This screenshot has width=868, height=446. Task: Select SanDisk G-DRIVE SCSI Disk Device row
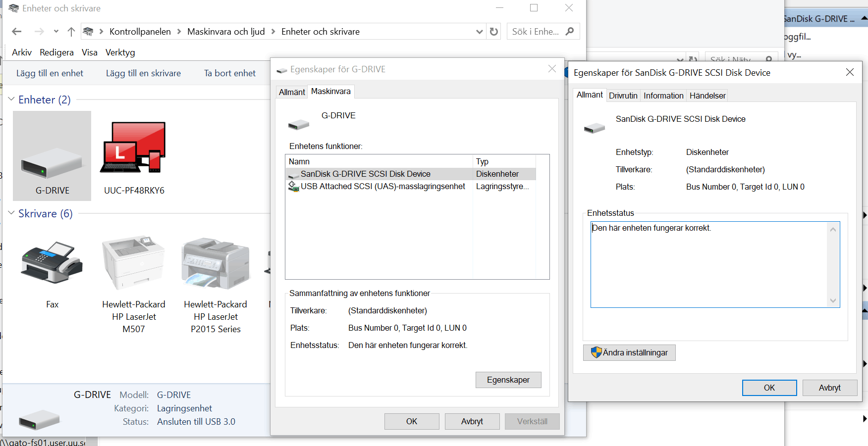click(411, 174)
